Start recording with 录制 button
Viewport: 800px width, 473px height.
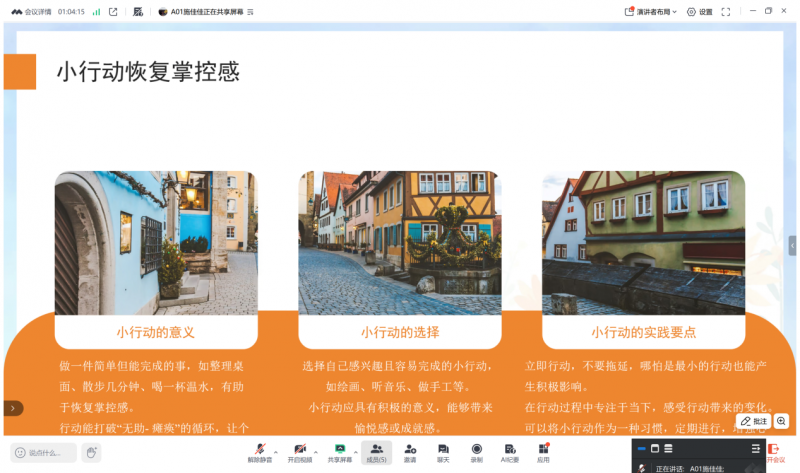click(476, 451)
